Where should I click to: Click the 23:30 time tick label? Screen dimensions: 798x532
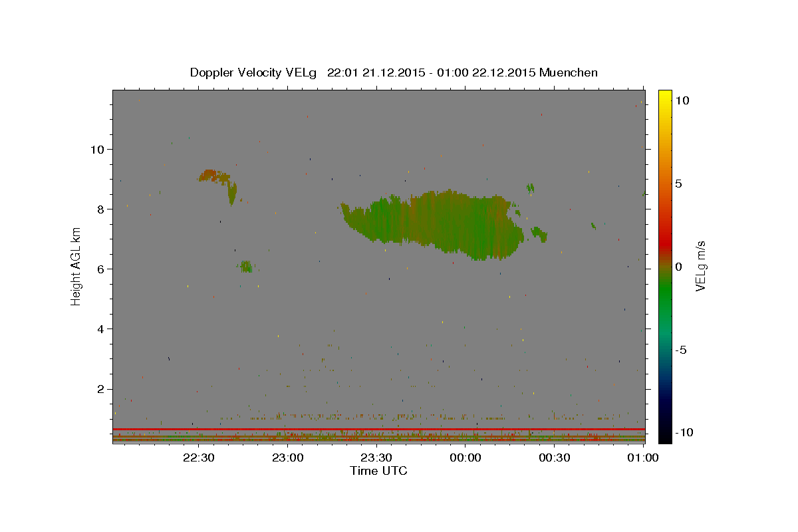(376, 458)
